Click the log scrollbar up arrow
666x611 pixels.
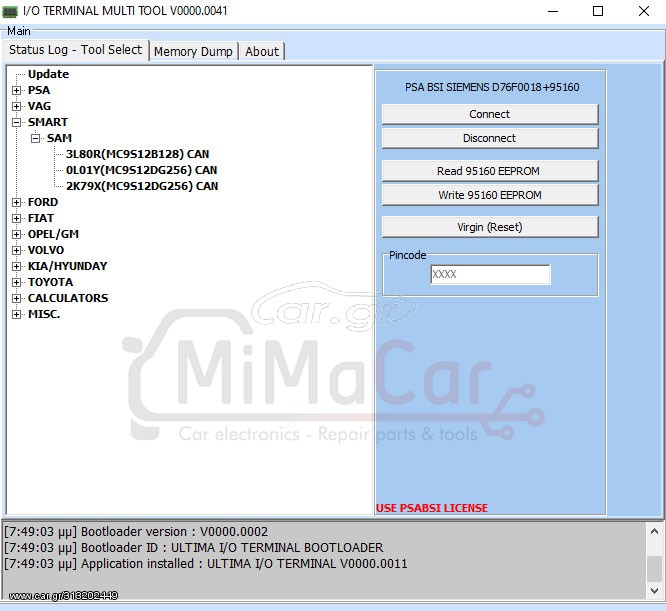654,531
